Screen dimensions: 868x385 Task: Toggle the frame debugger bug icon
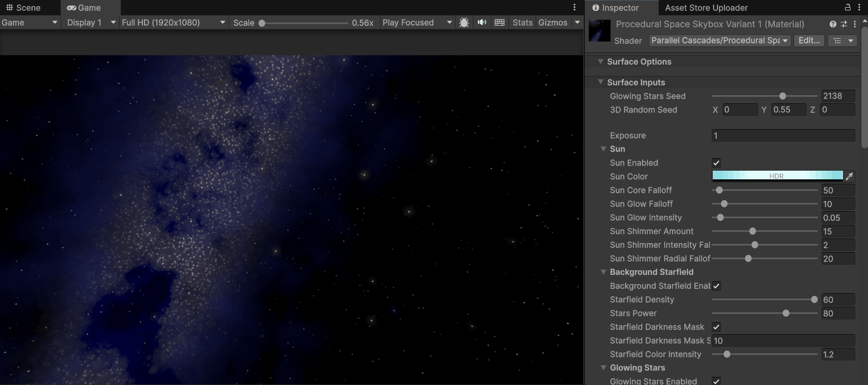(464, 22)
